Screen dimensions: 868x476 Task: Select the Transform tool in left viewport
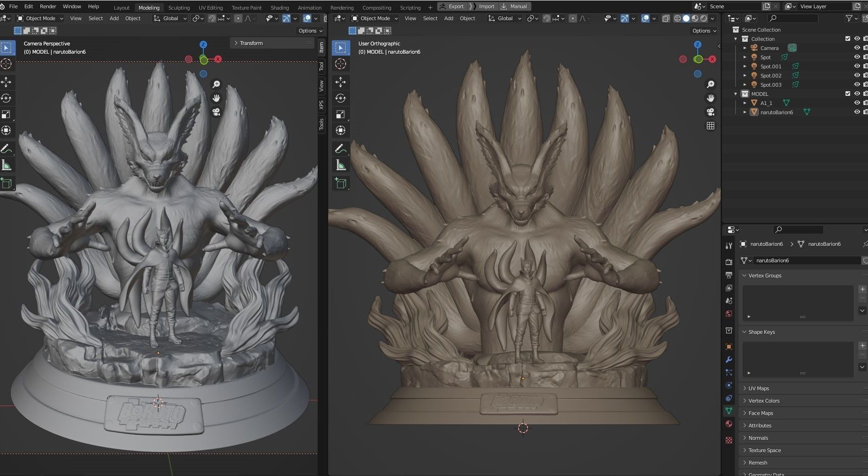(x=6, y=130)
